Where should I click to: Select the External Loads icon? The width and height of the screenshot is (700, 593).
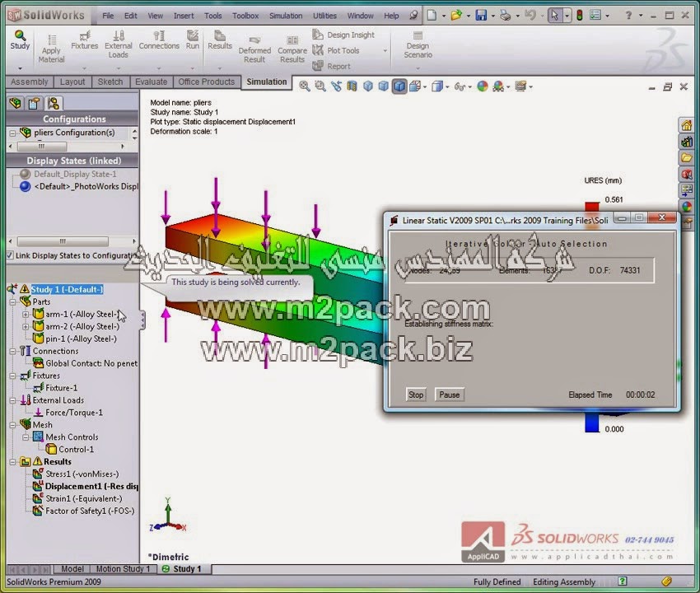(x=119, y=35)
